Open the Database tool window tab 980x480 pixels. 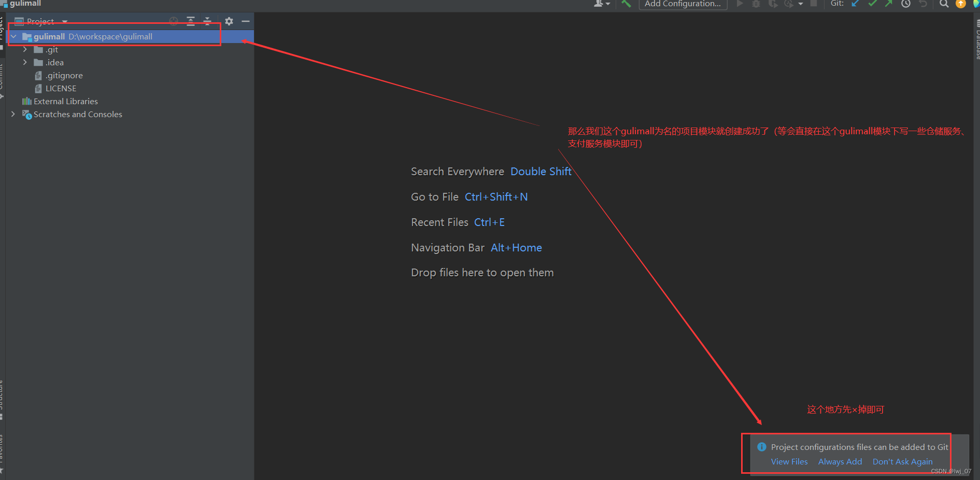pos(977,39)
